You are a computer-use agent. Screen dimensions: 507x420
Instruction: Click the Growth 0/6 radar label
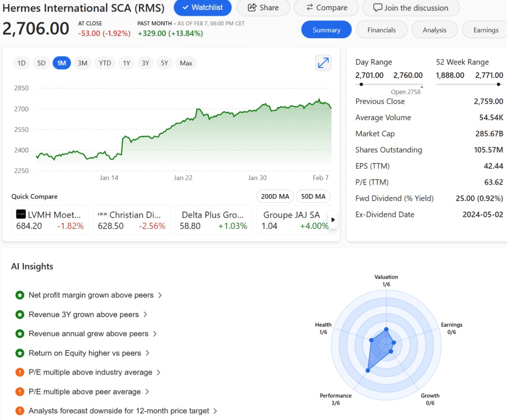[430, 399]
